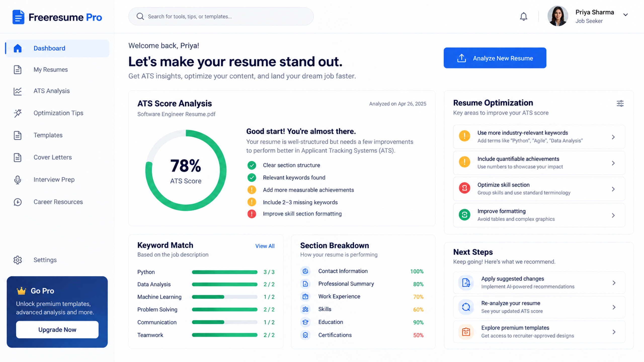Open Apply suggested changes chevron
Image resolution: width=644 pixels, height=362 pixels.
[614, 283]
